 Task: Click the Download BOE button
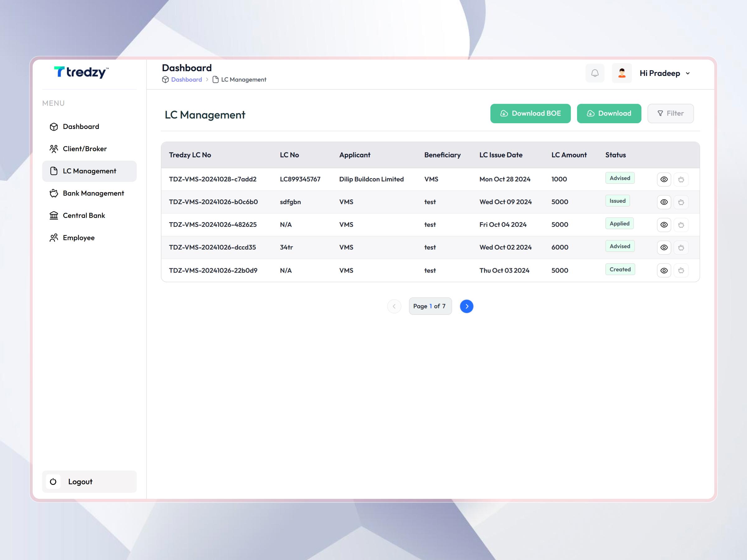pos(530,114)
